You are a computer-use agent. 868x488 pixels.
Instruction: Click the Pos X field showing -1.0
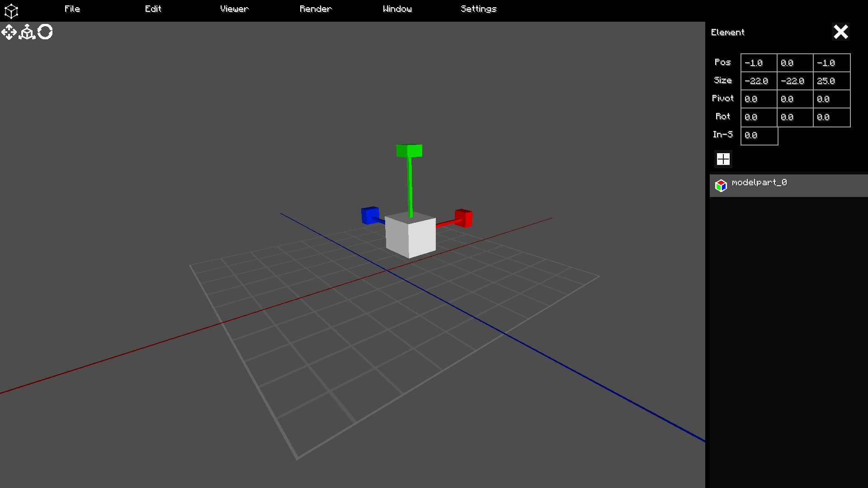click(759, 63)
